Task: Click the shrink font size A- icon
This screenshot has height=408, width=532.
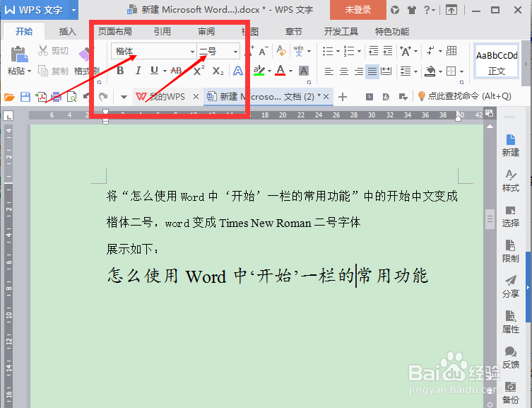Action: click(264, 51)
